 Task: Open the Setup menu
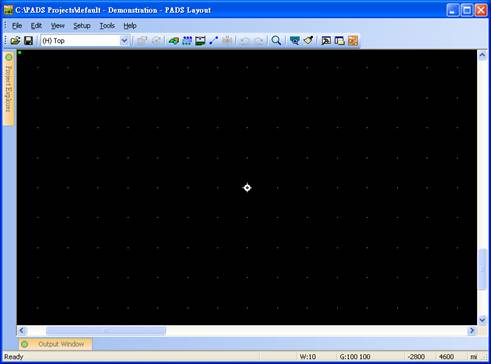(x=82, y=26)
